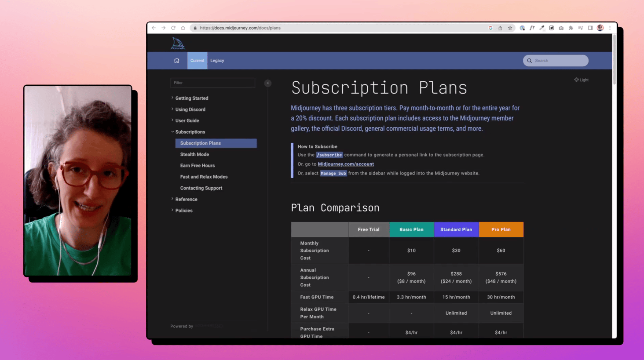Collapse the sidebar with arrow button
Image resolution: width=644 pixels, height=360 pixels.
pyautogui.click(x=268, y=83)
